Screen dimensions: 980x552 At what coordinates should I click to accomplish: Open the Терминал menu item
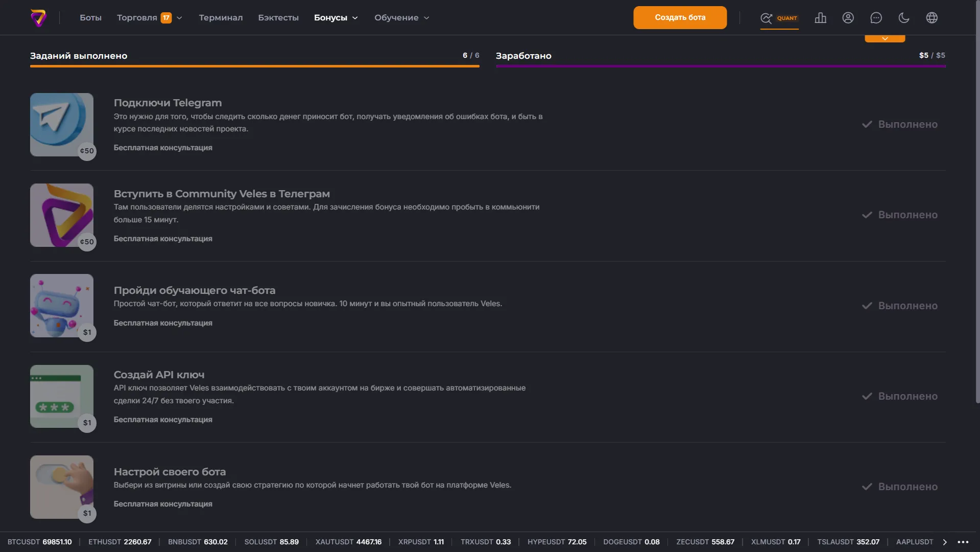221,18
